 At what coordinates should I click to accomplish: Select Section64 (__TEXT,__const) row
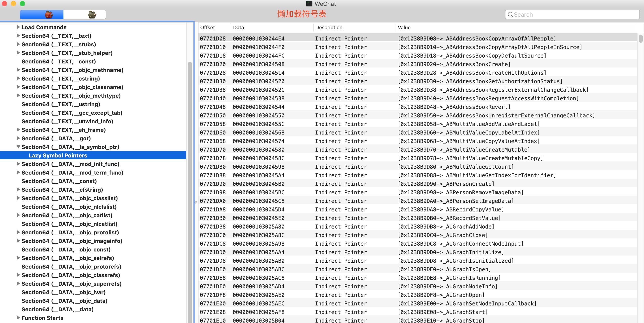pyautogui.click(x=93, y=61)
